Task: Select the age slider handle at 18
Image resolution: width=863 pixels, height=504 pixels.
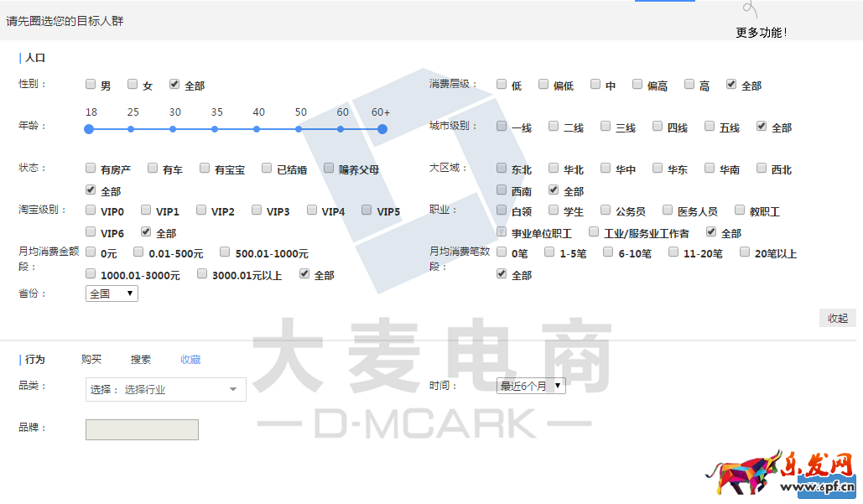Action: point(89,129)
